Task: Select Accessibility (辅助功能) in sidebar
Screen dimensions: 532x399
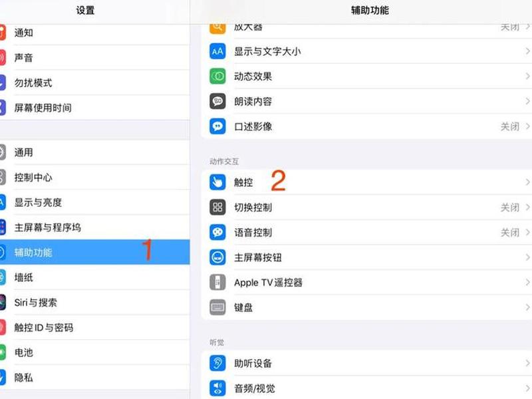Action: [94, 252]
